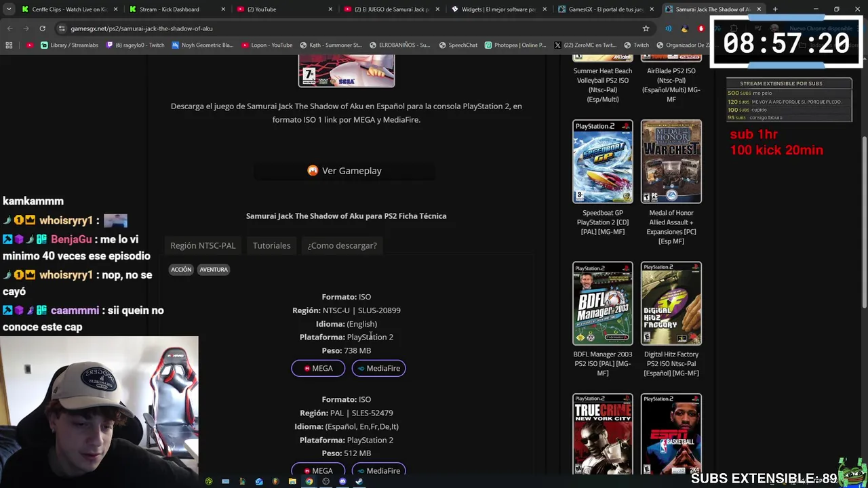This screenshot has width=868, height=488.
Task: Click the Samurai Jack game cover image
Action: pyautogui.click(x=347, y=70)
